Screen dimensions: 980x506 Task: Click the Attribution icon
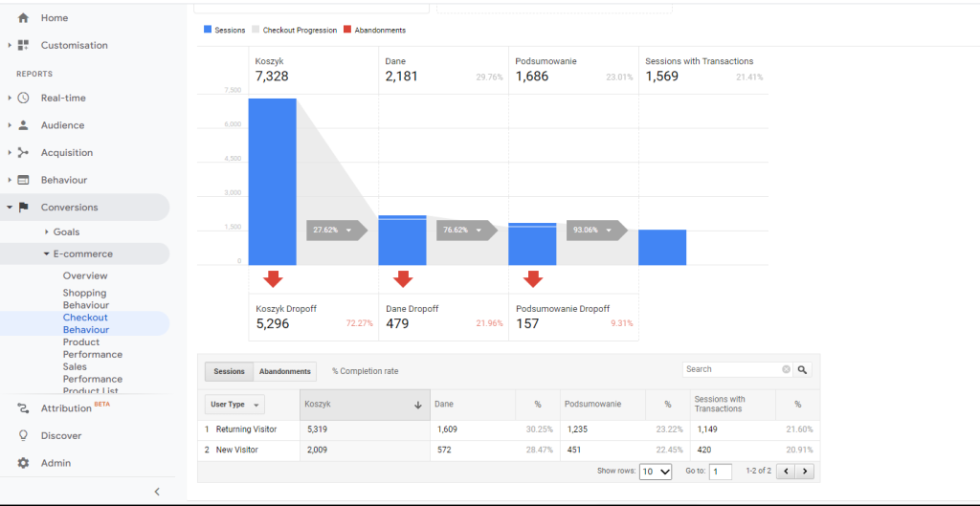pos(23,408)
